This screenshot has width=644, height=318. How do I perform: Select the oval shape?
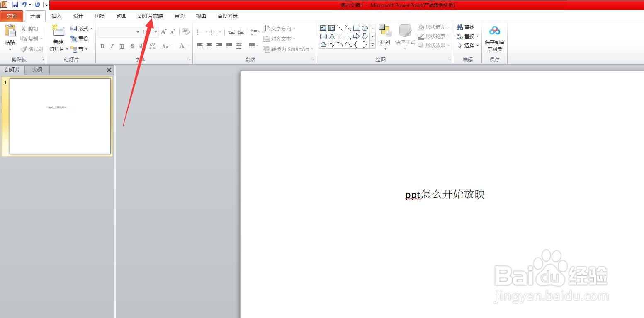coord(365,28)
